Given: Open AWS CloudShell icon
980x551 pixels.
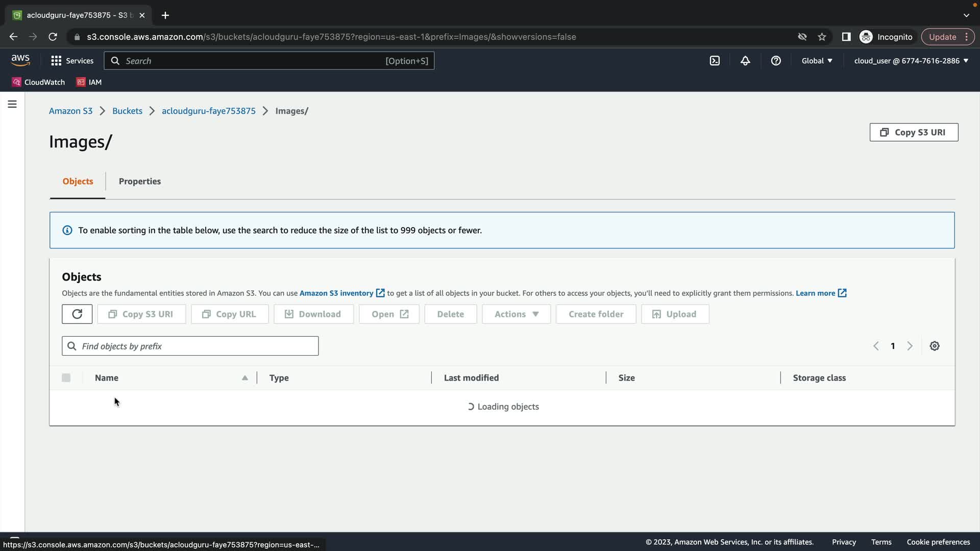Looking at the screenshot, I should [715, 61].
